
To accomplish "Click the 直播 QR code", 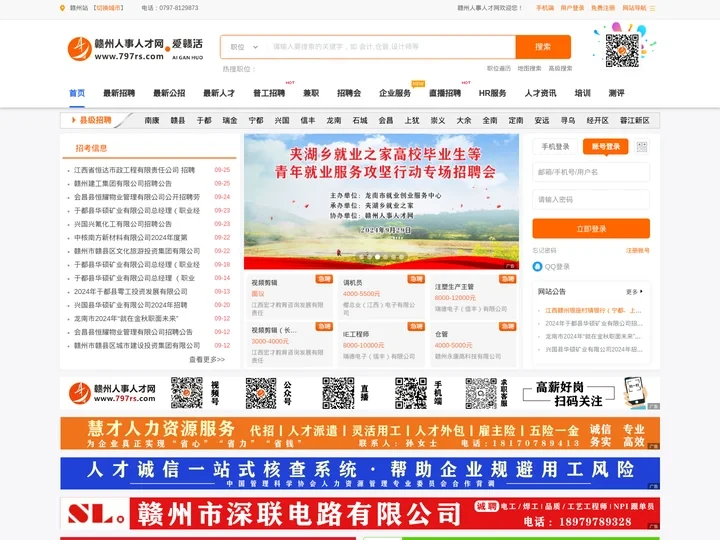I will pos(338,393).
